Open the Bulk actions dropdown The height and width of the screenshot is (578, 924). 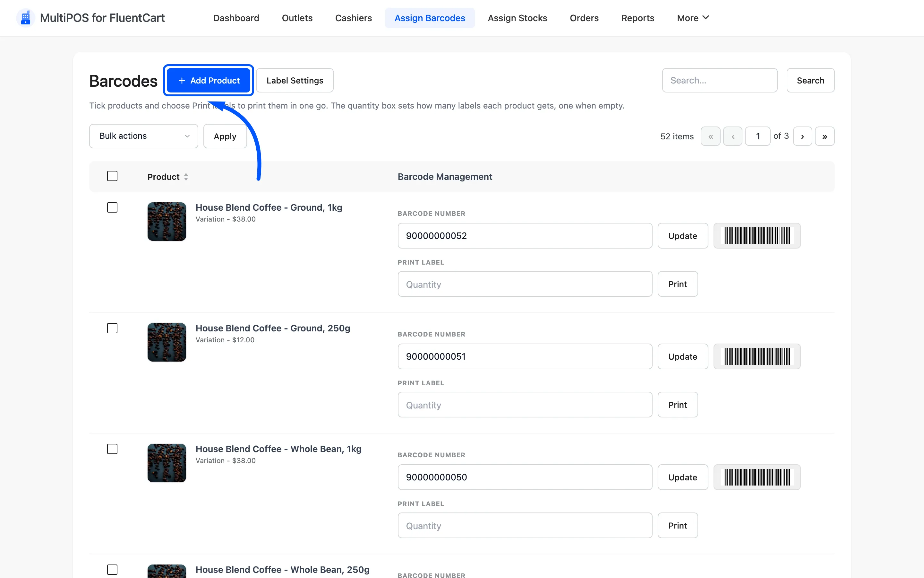tap(143, 136)
